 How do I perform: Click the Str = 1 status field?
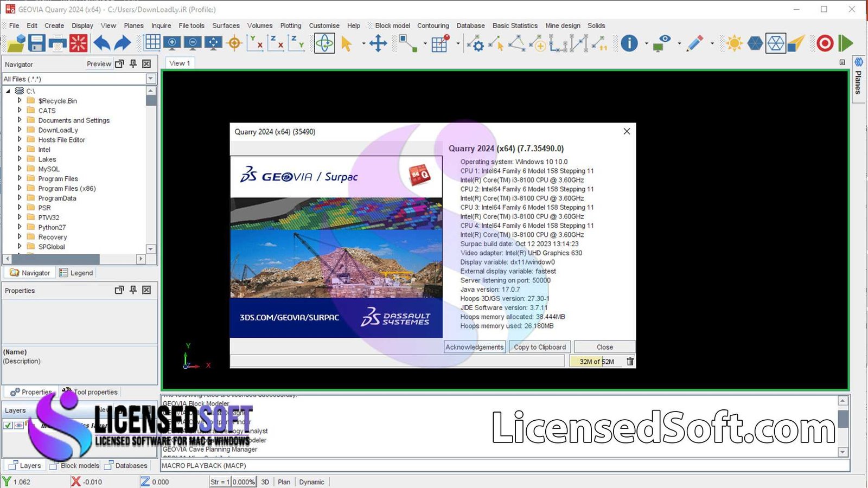point(221,481)
